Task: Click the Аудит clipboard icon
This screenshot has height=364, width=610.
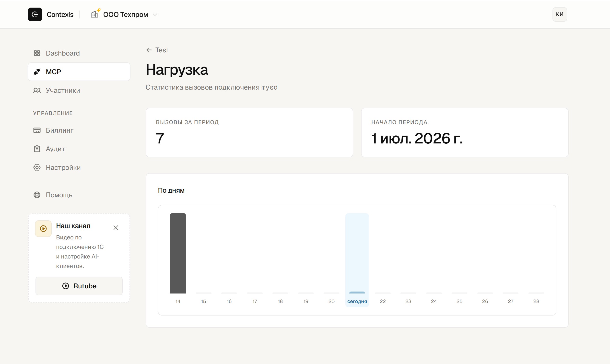Action: tap(37, 149)
